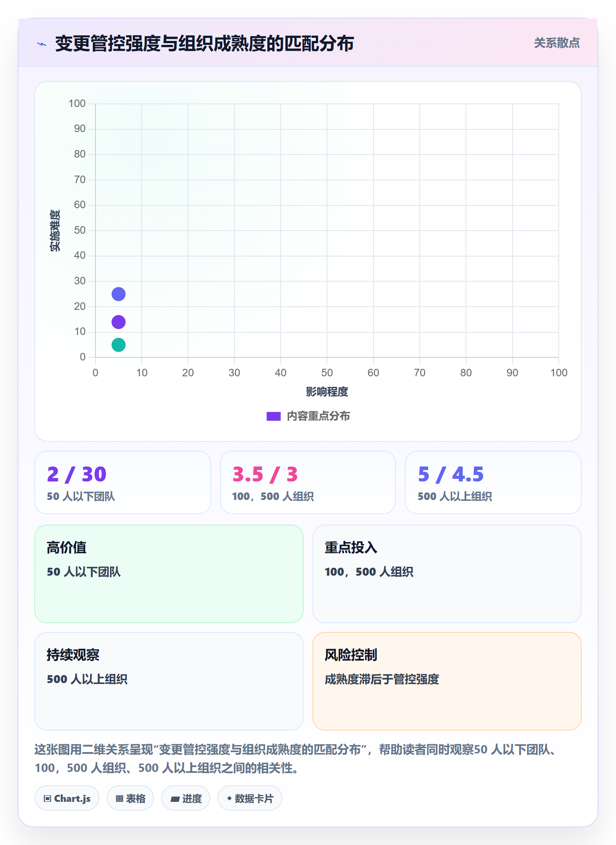Image resolution: width=616 pixels, height=845 pixels.
Task: Click 500 人以上组织 in the 持续观察 card
Action: 87,679
